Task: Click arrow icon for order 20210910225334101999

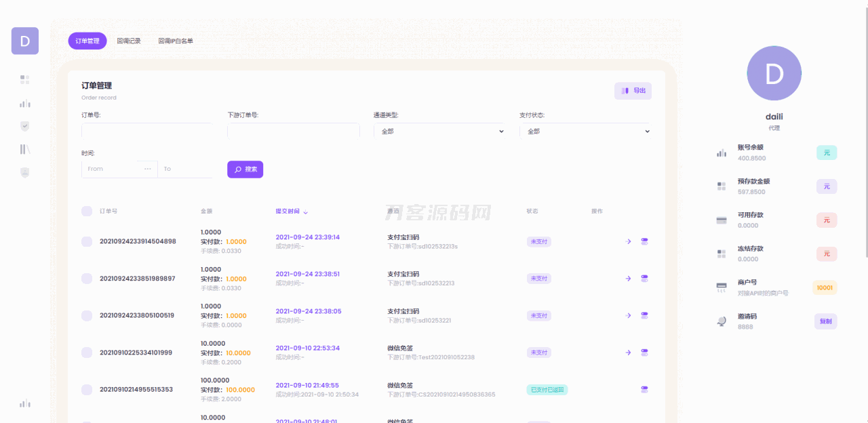Action: (628, 352)
